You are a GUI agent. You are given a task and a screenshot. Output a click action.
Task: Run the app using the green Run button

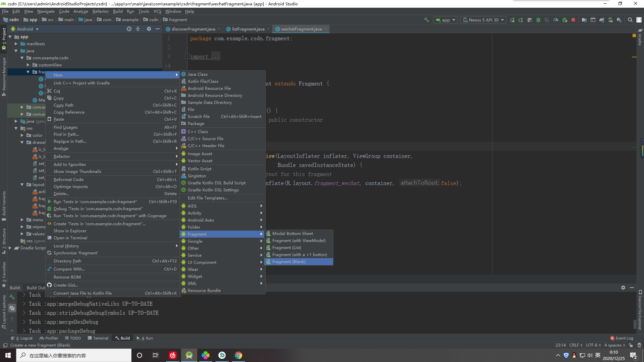(513, 20)
